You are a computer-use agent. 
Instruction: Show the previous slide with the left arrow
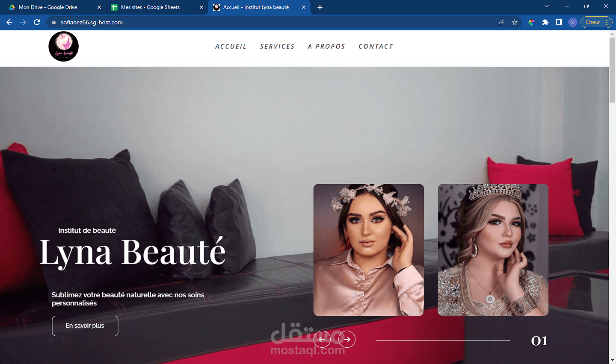pos(322,340)
